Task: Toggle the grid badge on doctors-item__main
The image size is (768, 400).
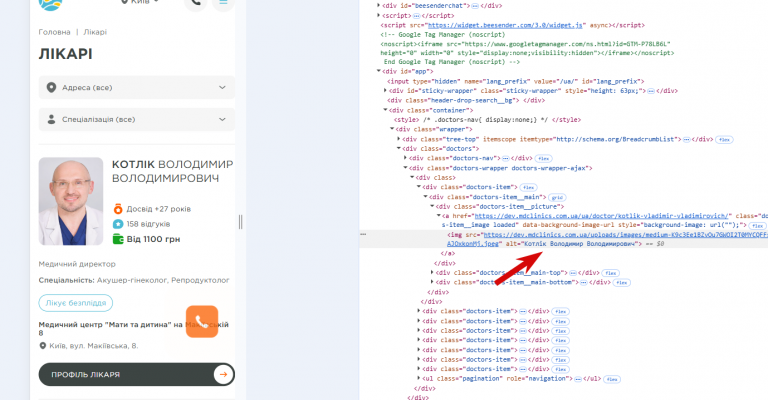Action: (x=557, y=197)
